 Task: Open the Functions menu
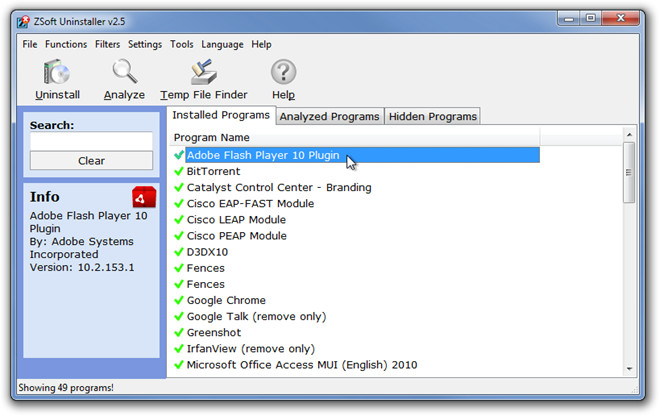click(66, 44)
